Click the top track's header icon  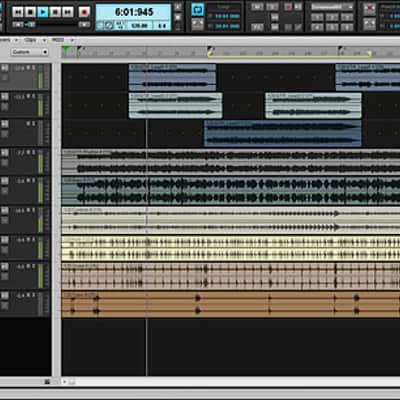[5, 68]
